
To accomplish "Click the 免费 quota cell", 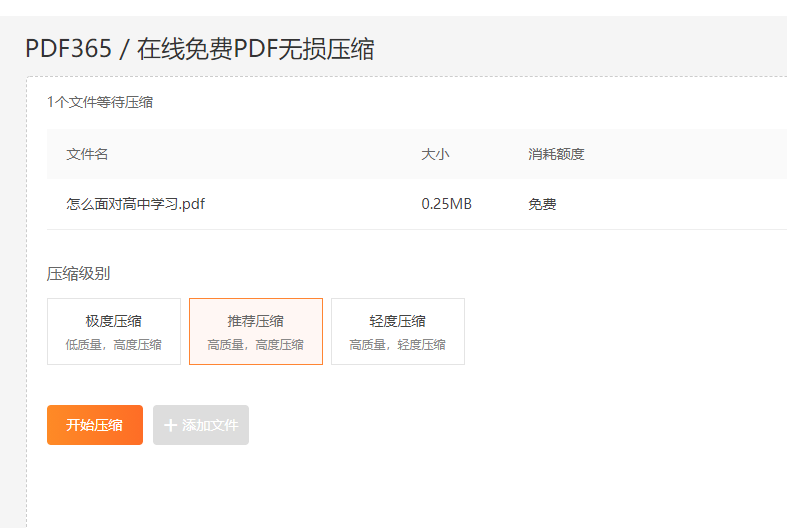I will 542,204.
